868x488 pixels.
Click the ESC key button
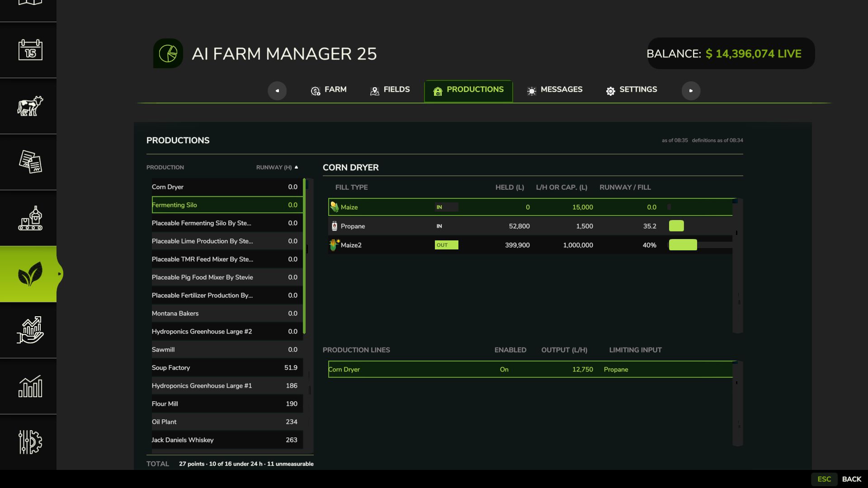pos(824,479)
